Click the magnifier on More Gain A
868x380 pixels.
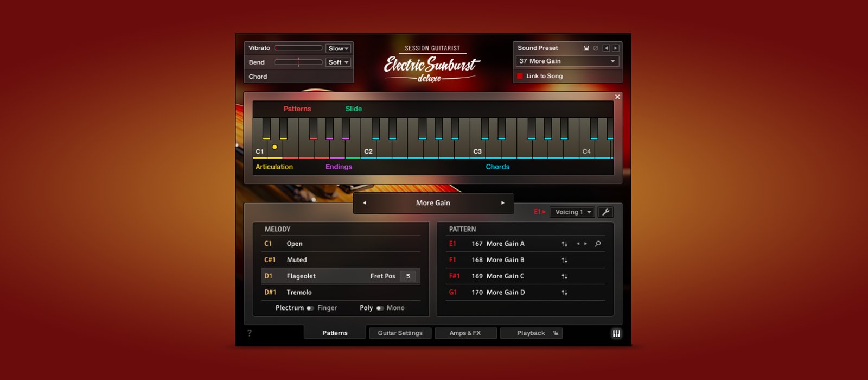pos(598,244)
